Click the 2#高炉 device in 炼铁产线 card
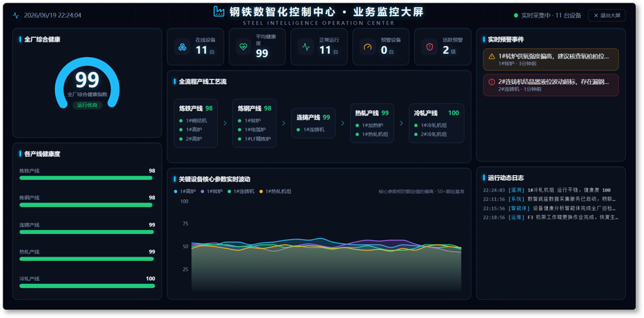 point(191,139)
